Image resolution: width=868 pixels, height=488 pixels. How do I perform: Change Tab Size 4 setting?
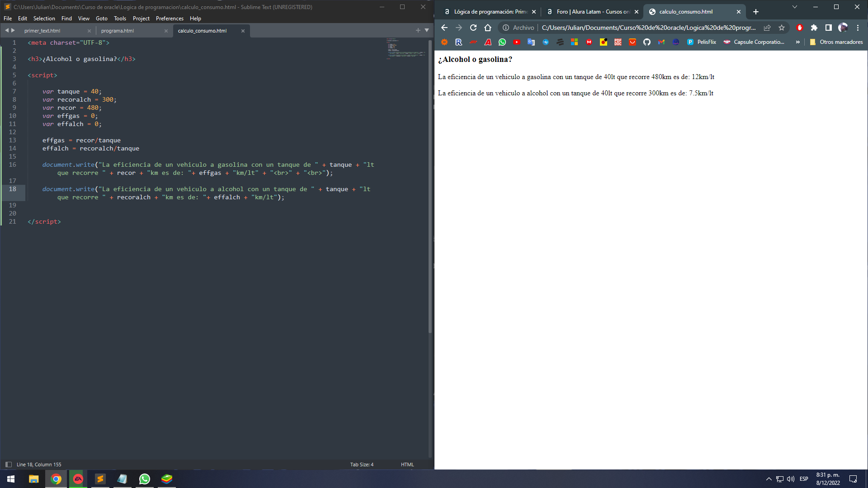pyautogui.click(x=362, y=465)
